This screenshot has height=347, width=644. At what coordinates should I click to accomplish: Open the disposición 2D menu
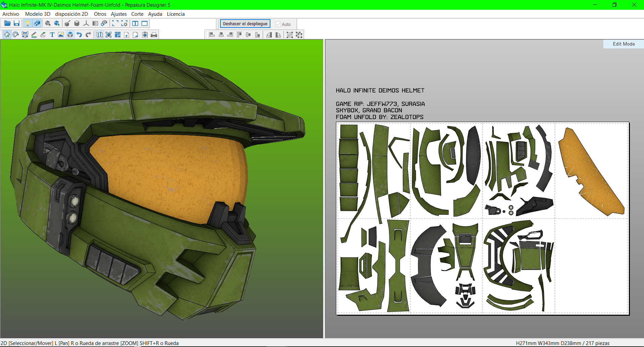tap(72, 14)
